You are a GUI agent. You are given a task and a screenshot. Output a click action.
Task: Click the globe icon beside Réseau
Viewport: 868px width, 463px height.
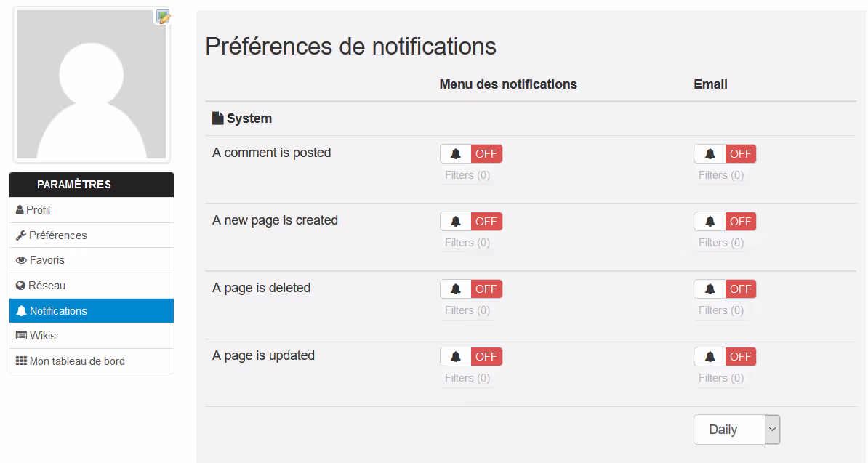coord(21,286)
